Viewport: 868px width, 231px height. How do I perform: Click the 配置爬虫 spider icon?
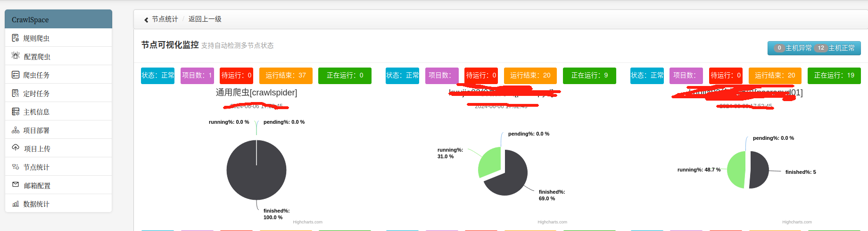tap(16, 56)
